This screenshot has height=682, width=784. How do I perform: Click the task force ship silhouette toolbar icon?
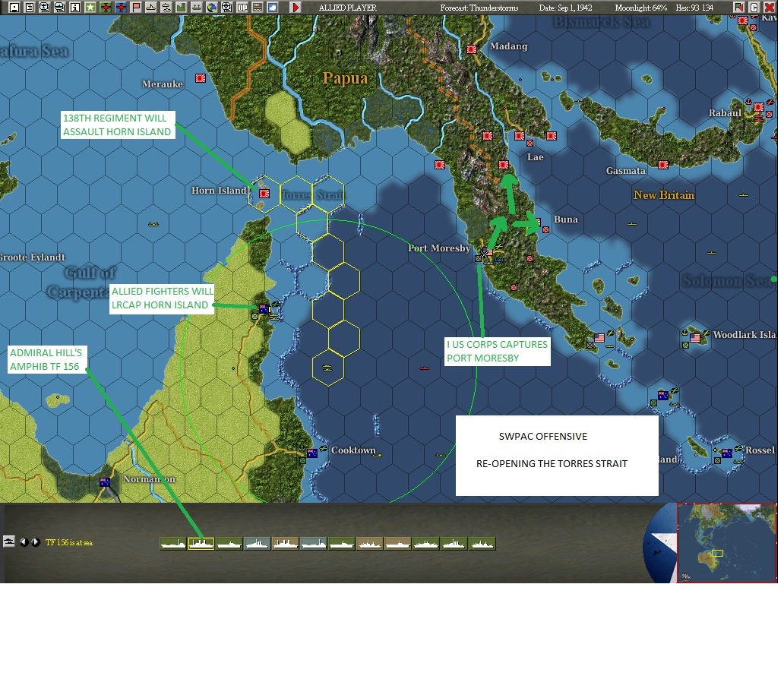[197, 7]
